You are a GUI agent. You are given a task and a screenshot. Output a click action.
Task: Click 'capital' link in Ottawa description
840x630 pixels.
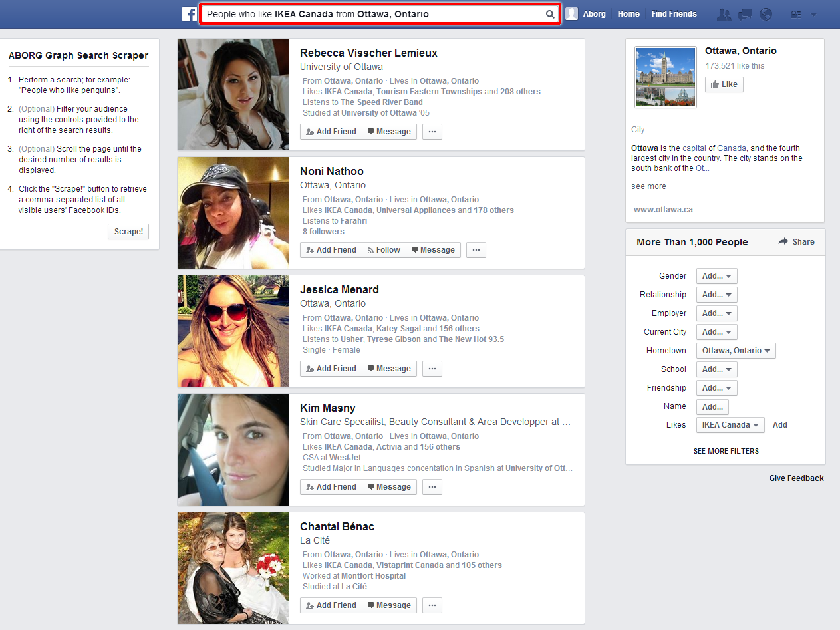[x=695, y=148]
